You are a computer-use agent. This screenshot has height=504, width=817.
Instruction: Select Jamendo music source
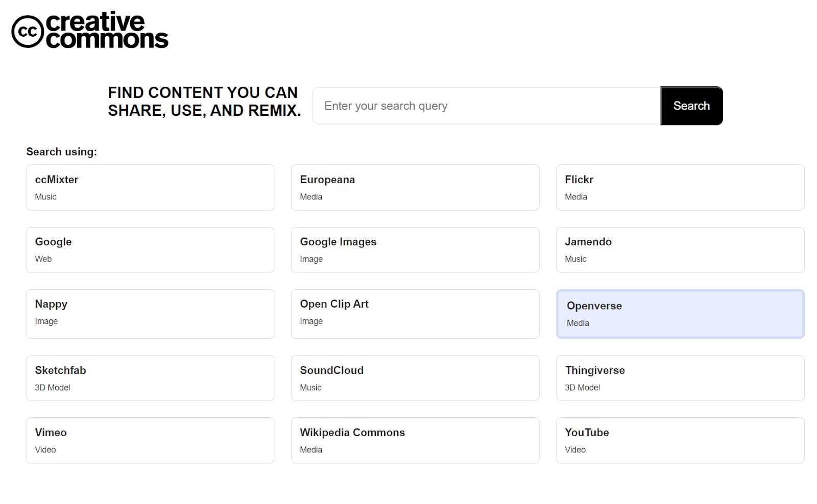680,250
